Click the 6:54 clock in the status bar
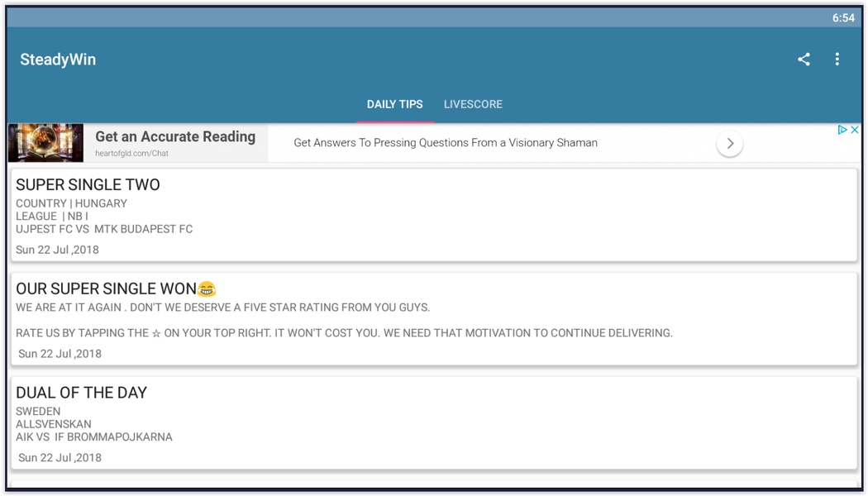 coord(844,17)
